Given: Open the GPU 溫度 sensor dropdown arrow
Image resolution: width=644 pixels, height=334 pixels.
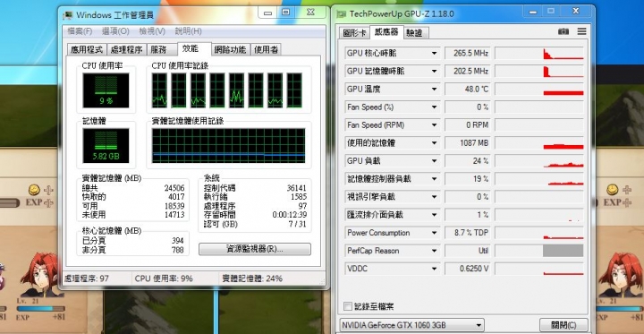Looking at the screenshot, I should pos(434,90).
